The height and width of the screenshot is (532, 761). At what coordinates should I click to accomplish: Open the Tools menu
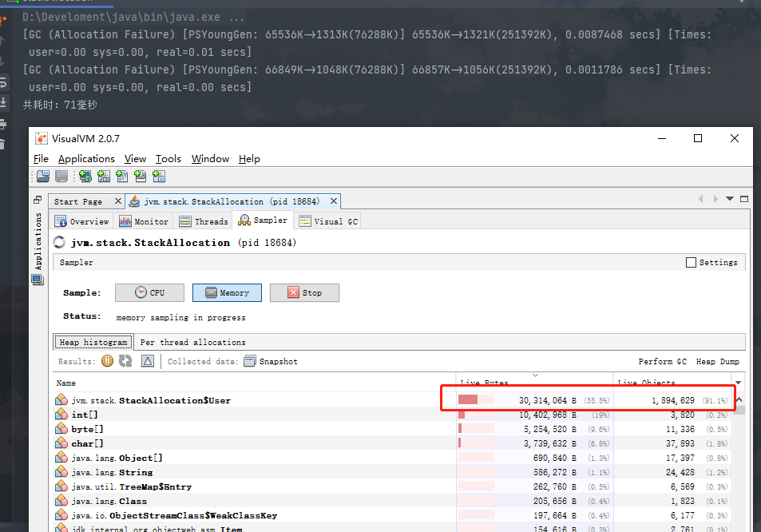168,159
